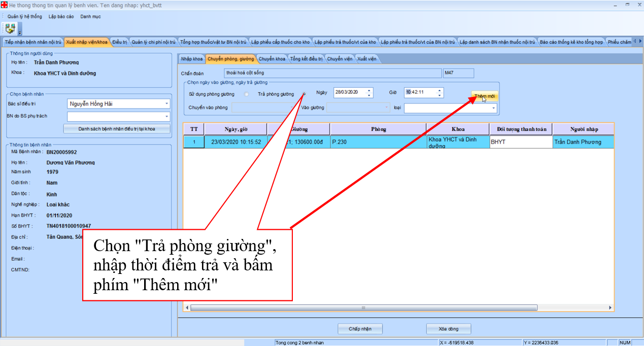Open Lập phiếu trả thuốc/vt của kho tab
The image size is (644, 346).
pyautogui.click(x=345, y=42)
